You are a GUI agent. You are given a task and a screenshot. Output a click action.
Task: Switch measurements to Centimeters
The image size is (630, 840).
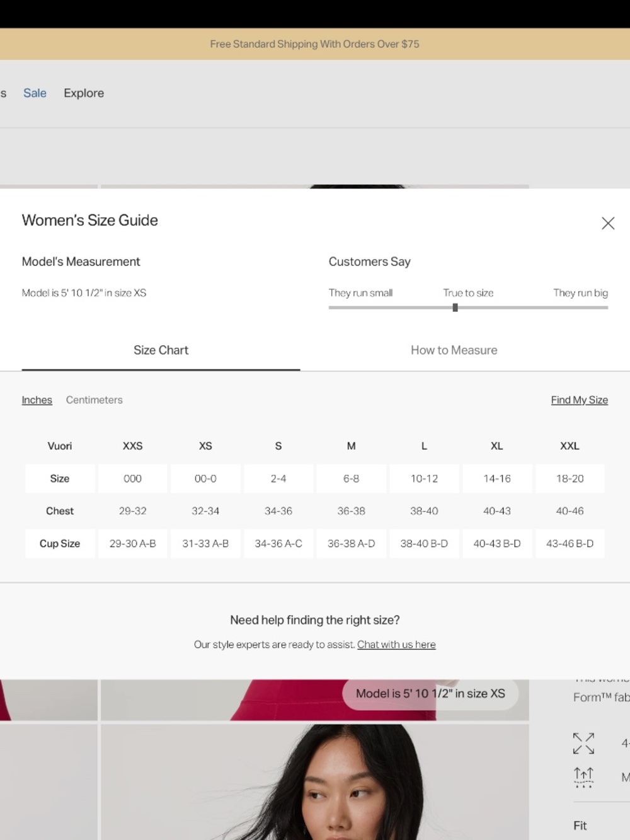pos(94,400)
